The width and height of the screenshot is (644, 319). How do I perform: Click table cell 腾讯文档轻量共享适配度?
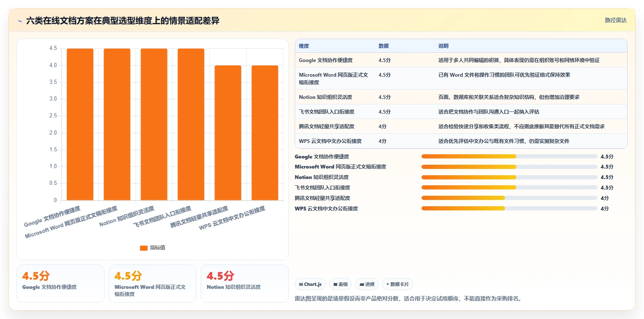(x=327, y=127)
